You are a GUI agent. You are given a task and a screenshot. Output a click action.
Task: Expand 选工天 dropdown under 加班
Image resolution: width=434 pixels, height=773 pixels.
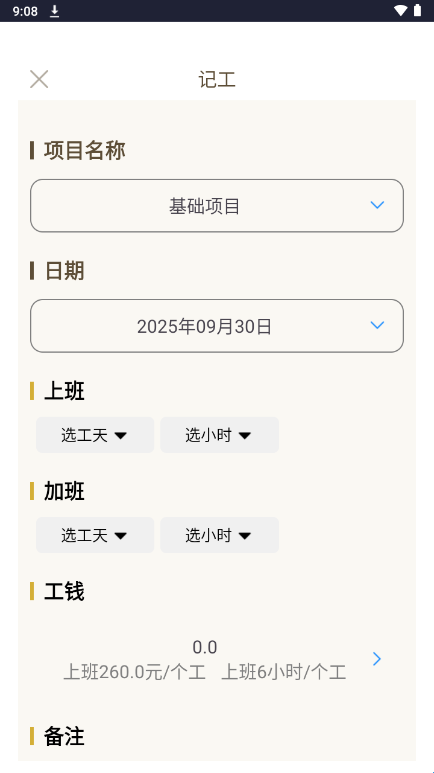click(95, 535)
